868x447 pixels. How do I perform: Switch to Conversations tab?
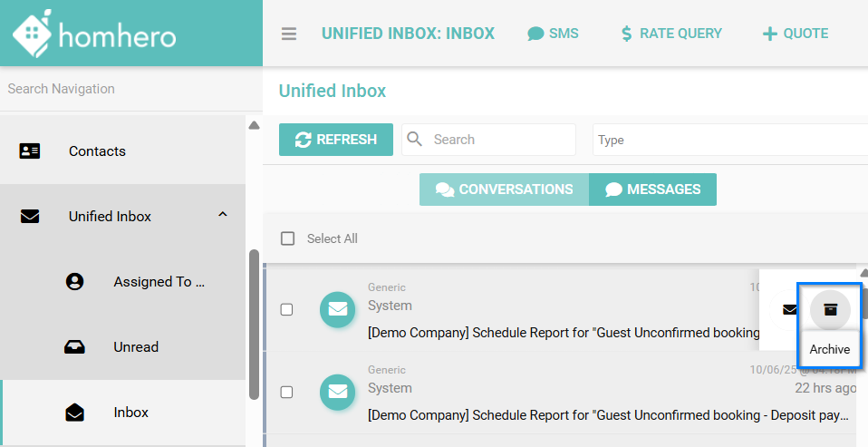[504, 189]
